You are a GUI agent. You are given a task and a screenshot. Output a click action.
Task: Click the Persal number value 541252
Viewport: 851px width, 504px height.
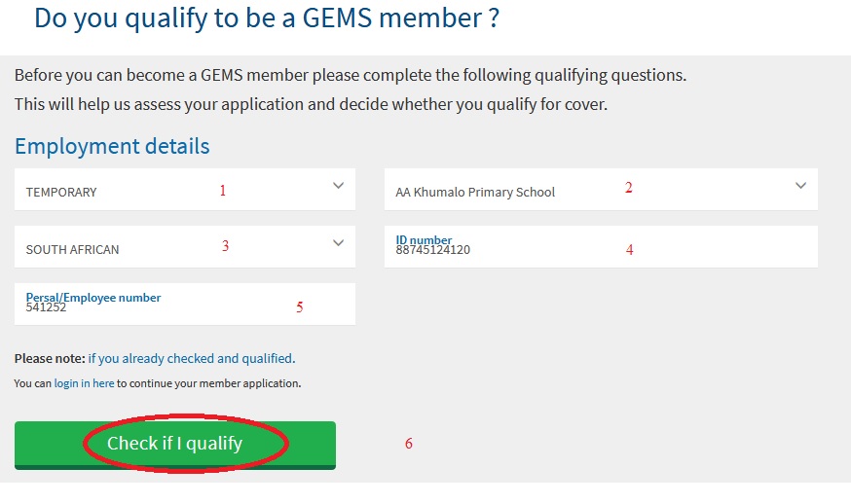(x=46, y=307)
